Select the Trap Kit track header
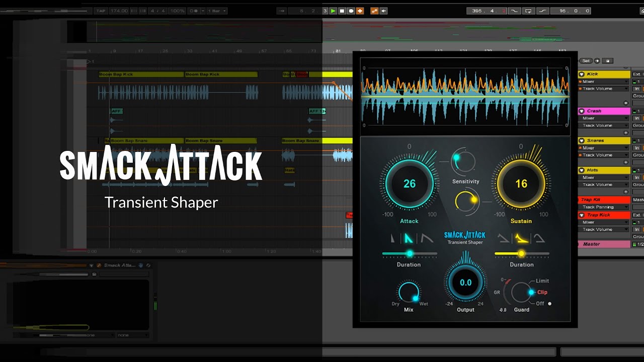This screenshot has width=644, height=362. point(604,200)
